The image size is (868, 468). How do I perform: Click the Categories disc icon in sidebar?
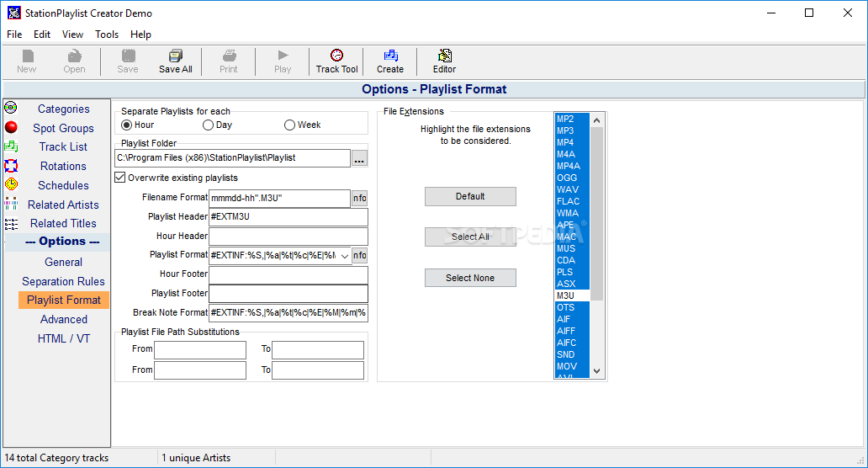tap(11, 108)
